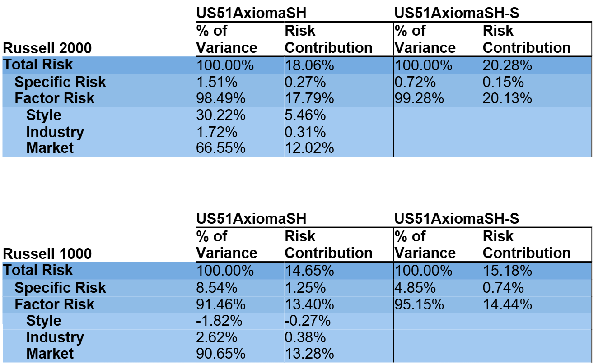Click the Russell 1000 table title

click(47, 253)
